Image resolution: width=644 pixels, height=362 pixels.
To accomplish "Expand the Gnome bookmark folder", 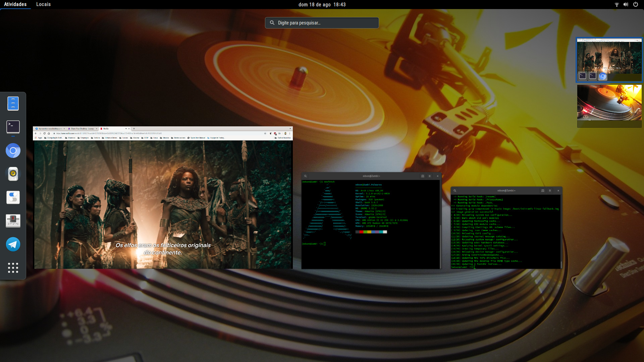I will pyautogui.click(x=134, y=138).
